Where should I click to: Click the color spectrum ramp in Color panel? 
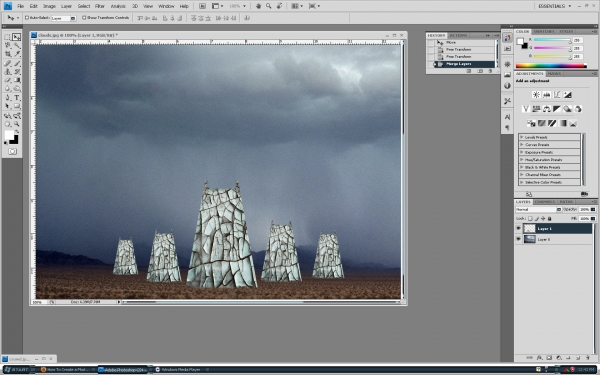tap(551, 66)
